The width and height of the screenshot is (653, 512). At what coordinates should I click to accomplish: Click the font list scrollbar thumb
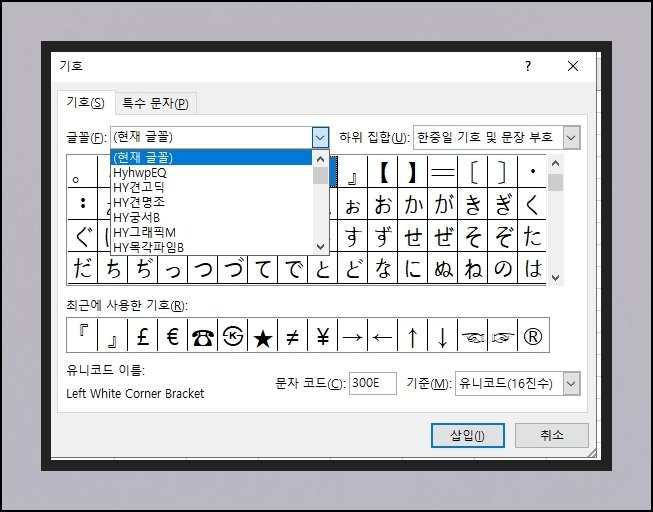tap(320, 175)
